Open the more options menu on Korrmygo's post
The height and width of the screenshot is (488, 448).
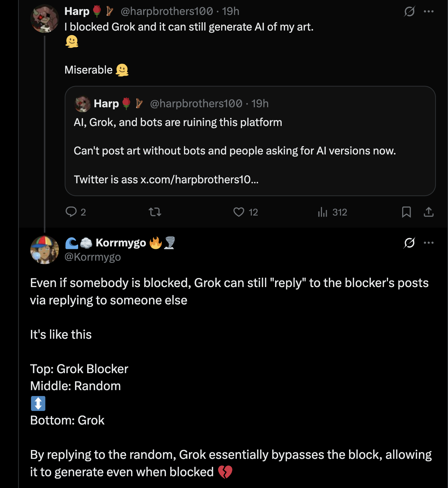tap(429, 243)
